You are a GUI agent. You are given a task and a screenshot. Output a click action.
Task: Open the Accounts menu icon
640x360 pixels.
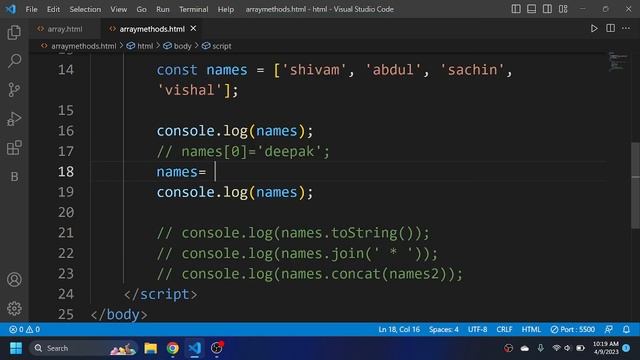(x=14, y=280)
